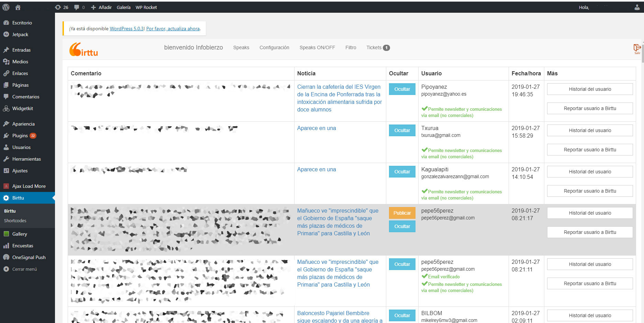Publish pepe56perez's pending comment
Viewport: 644px width, 323px height.
pyautogui.click(x=402, y=213)
